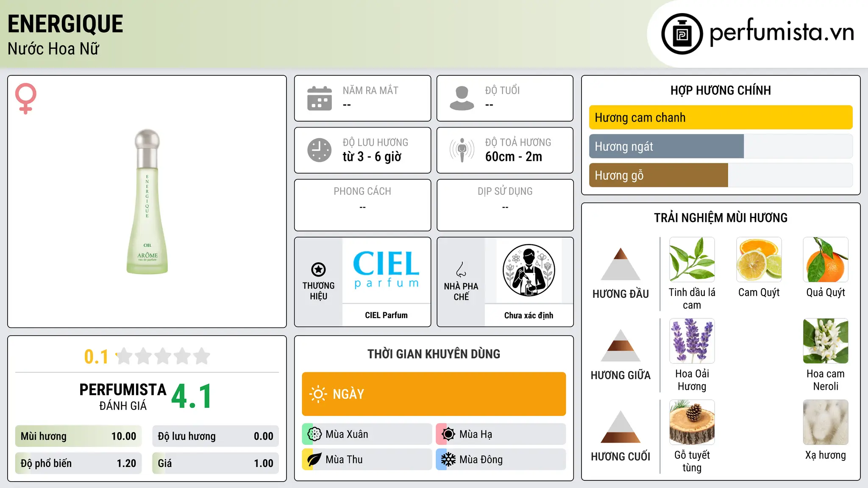The width and height of the screenshot is (868, 488).
Task: Click the PHONG CÁCH style label
Action: 362,191
